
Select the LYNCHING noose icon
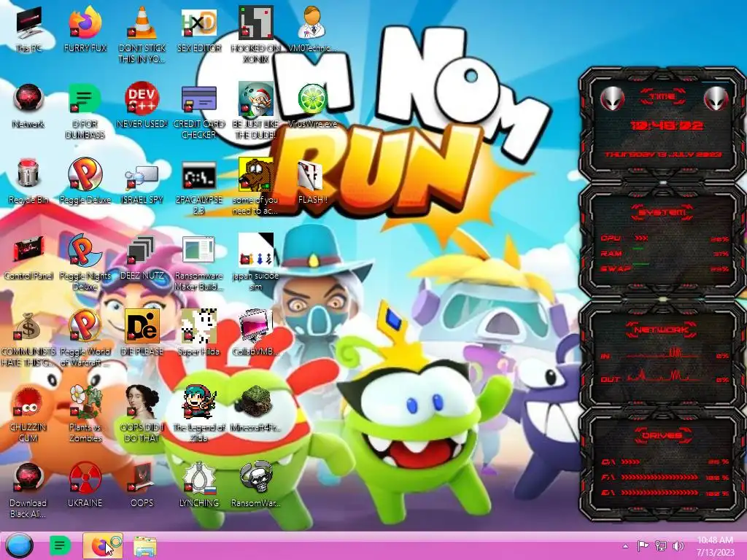pyautogui.click(x=199, y=478)
